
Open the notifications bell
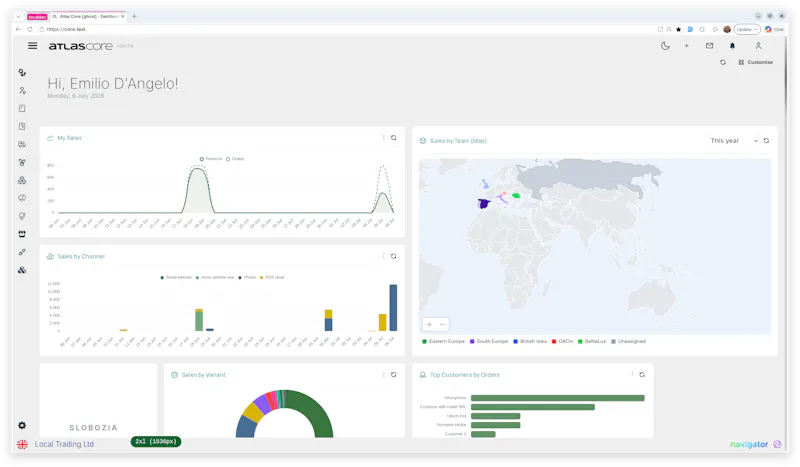732,46
